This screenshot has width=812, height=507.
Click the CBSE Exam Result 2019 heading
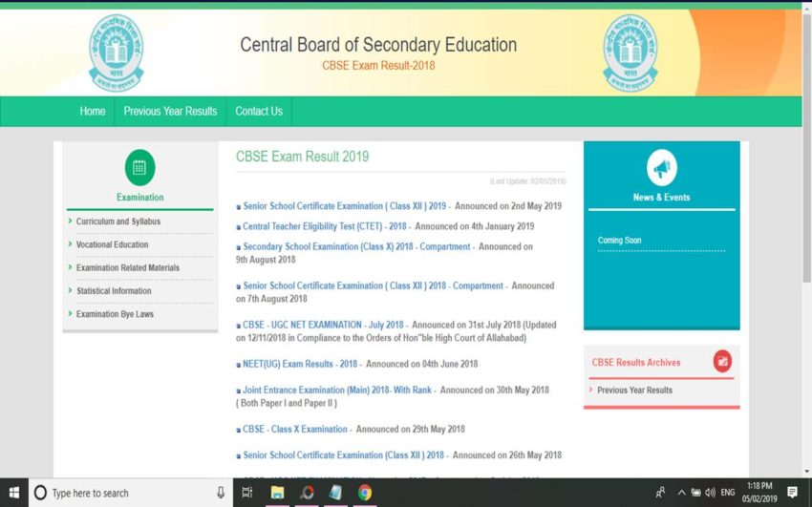click(x=303, y=157)
